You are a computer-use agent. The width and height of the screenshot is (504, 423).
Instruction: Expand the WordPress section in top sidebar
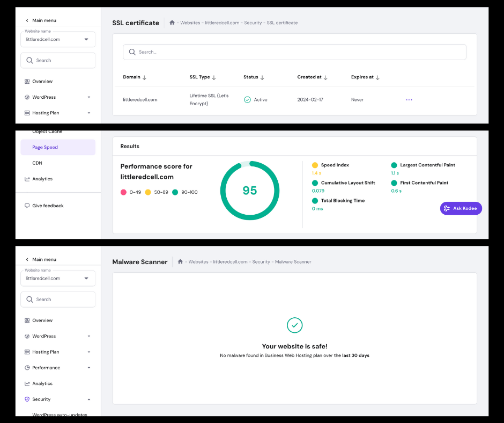pos(89,97)
